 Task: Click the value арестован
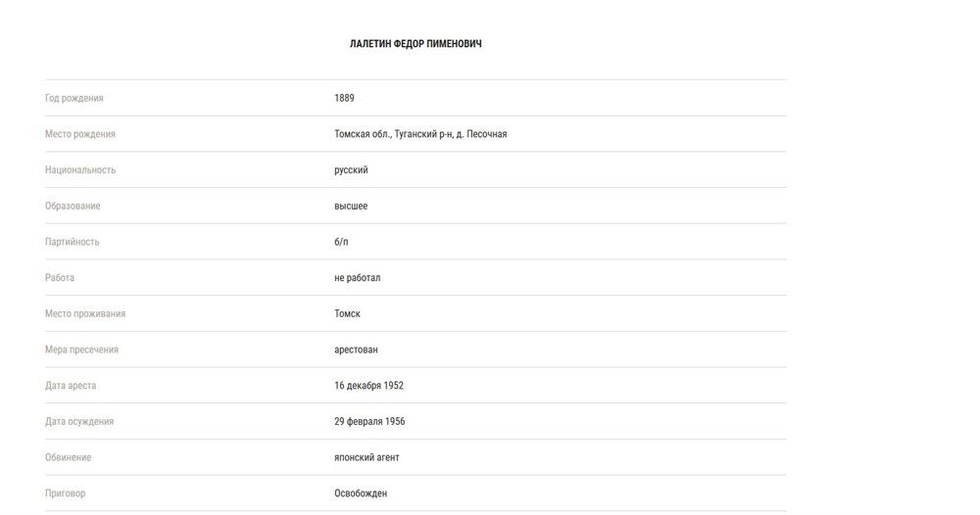coord(356,350)
